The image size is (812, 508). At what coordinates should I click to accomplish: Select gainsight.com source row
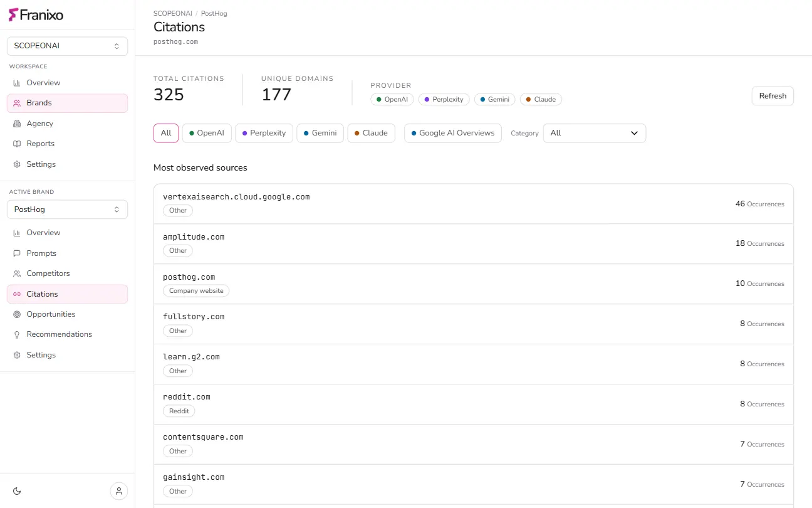[473, 485]
